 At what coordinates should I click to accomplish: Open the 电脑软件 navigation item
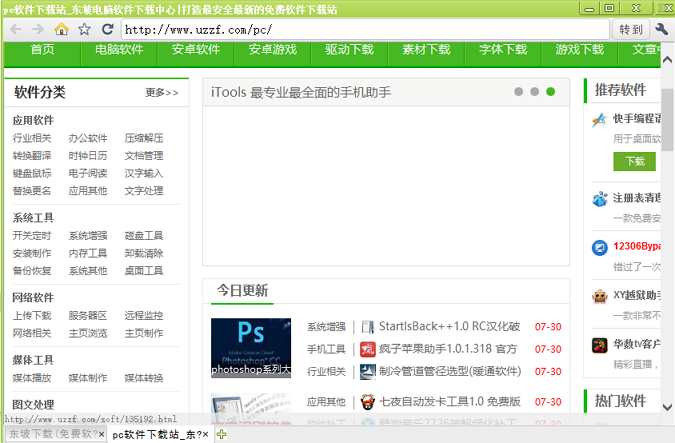119,50
